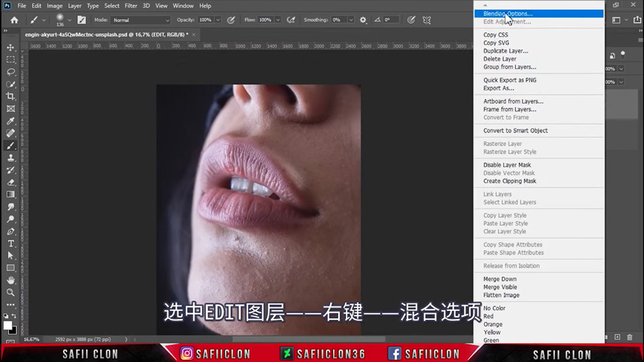Screen dimensions: 644x362
Task: Select the Rectangle shape tool
Action: (10, 268)
